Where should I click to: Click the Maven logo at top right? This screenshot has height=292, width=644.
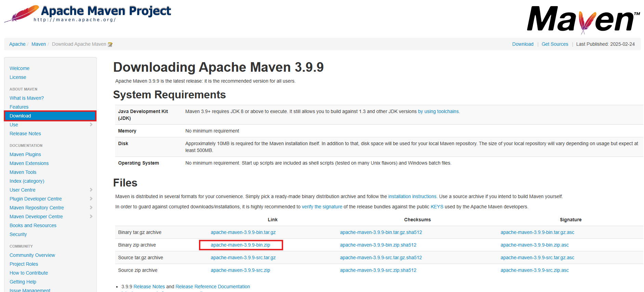[583, 20]
